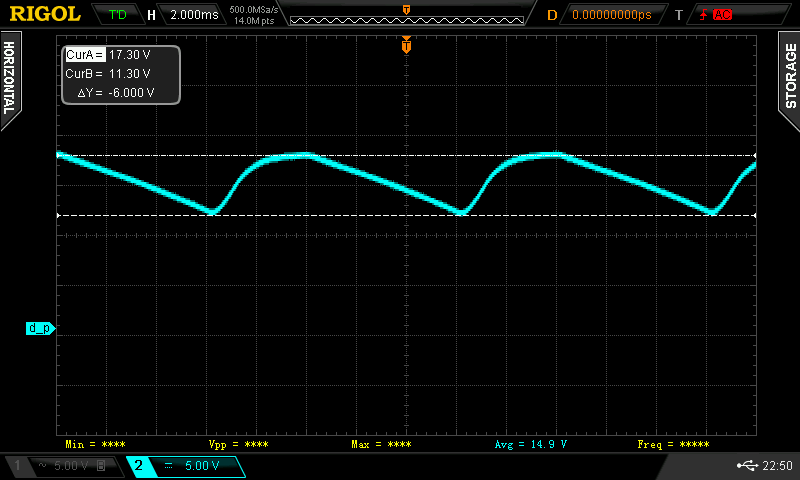Click the 500.0MSa/s sample rate readout
The image size is (800, 480).
pos(254,9)
